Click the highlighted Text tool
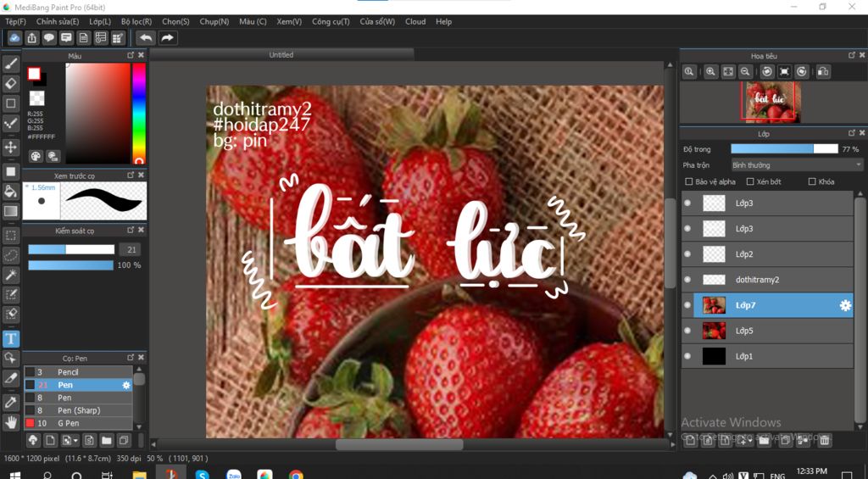Screen dimensions: 868x479 point(10,338)
